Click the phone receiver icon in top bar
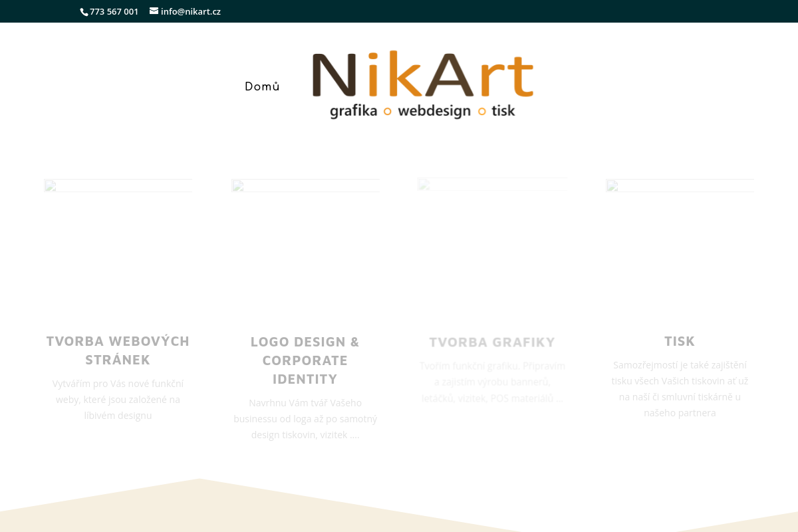Screen dimensions: 798x532 (x=84, y=11)
